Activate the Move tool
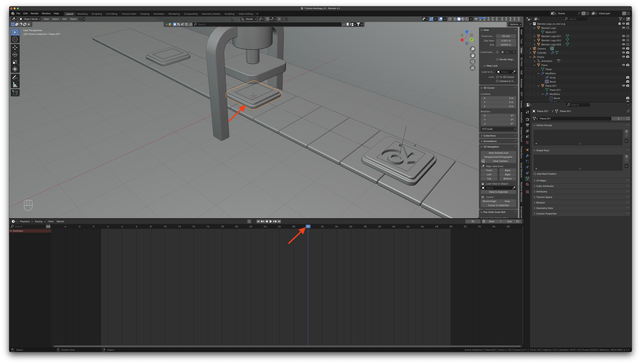641x364 pixels. point(15,47)
